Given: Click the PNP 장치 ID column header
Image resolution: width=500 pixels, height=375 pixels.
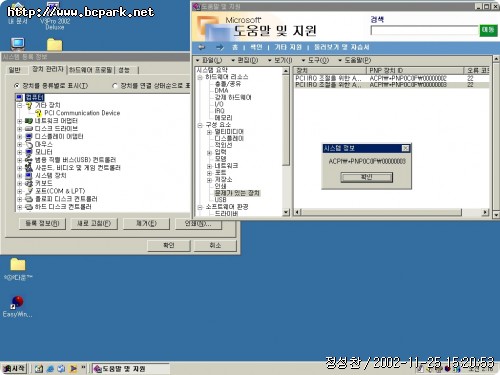Looking at the screenshot, I should [x=414, y=71].
